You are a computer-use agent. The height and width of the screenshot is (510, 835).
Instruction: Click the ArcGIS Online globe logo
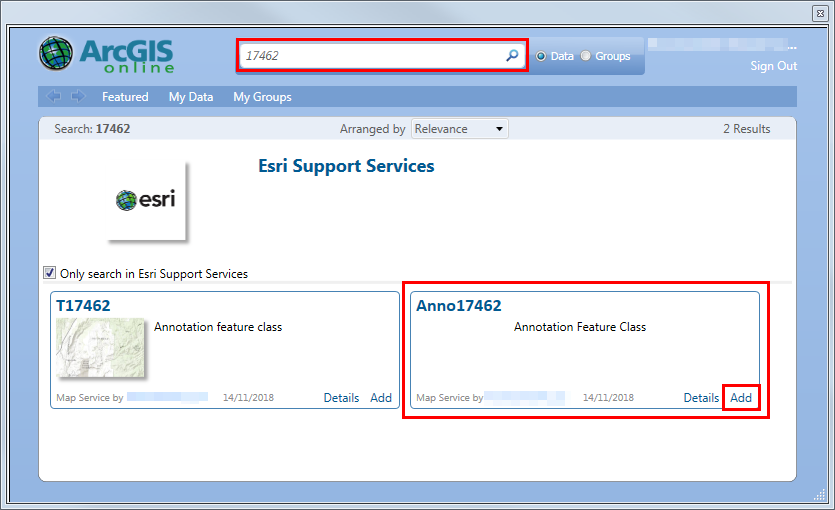(x=56, y=54)
